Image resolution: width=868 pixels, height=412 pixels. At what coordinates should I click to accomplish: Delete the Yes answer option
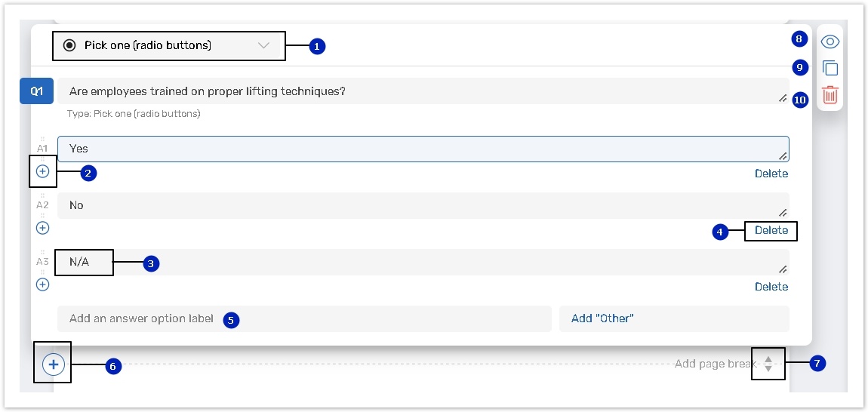coord(771,174)
